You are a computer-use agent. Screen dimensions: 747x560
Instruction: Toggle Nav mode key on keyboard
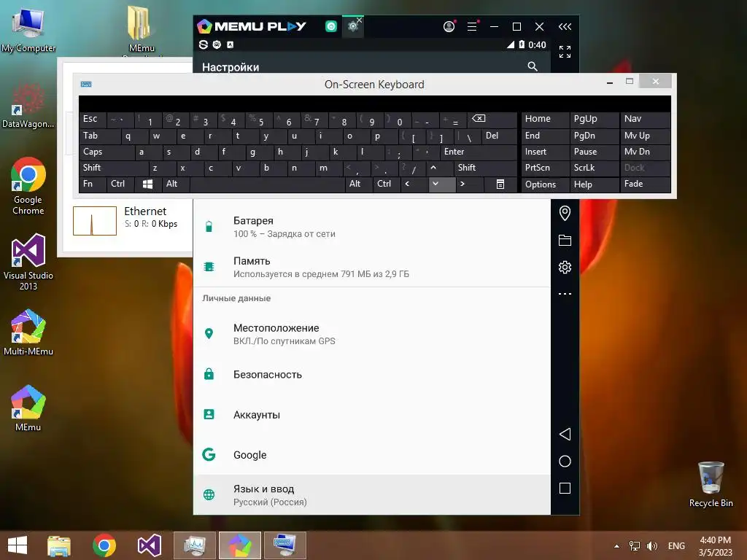[645, 119]
